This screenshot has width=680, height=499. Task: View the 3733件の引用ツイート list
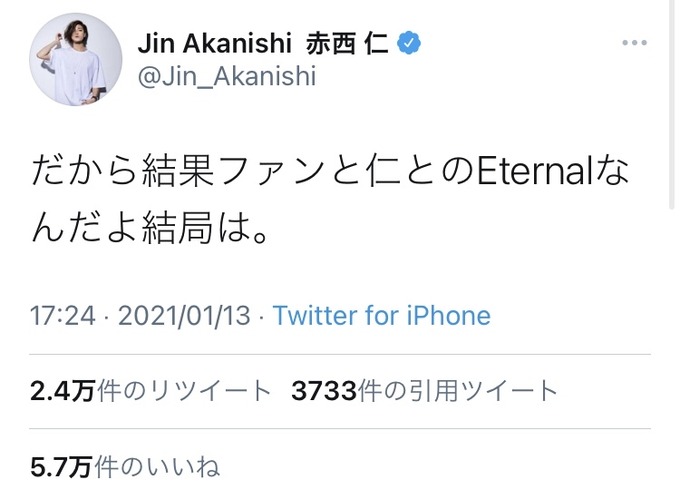(x=424, y=390)
